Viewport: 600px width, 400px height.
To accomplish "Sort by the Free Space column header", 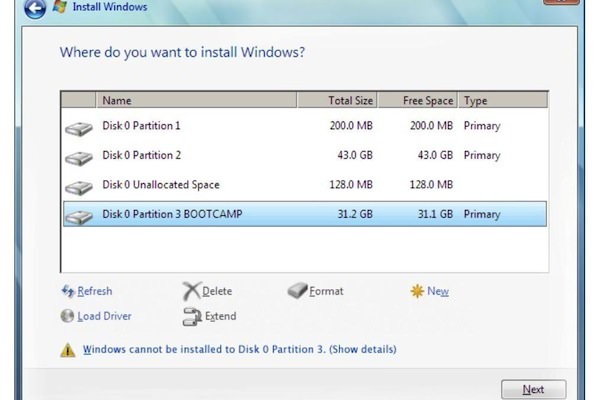I will pos(417,100).
